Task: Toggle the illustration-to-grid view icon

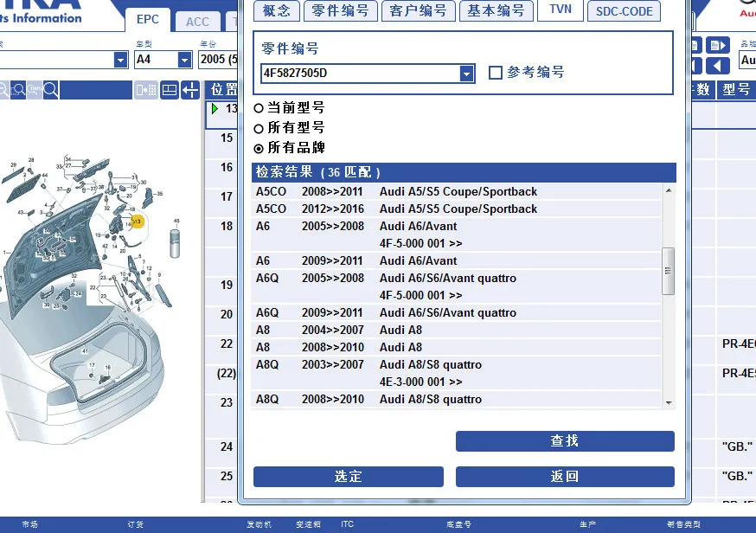Action: pos(145,90)
